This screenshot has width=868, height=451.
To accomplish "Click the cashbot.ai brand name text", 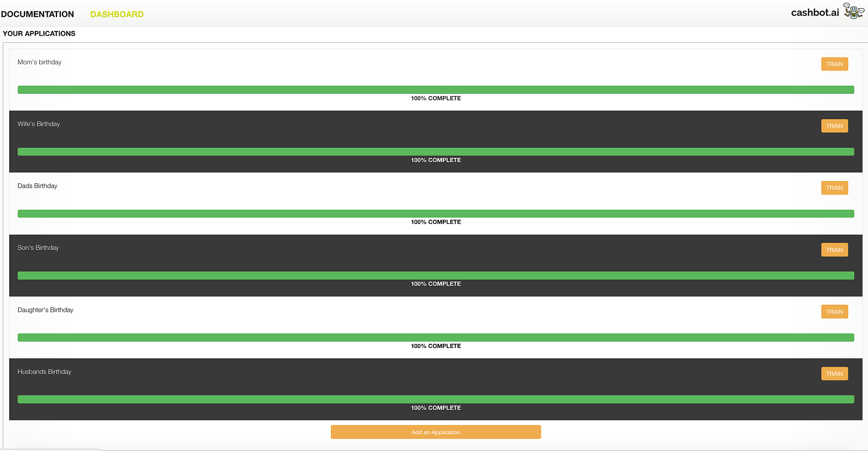I will coord(815,12).
